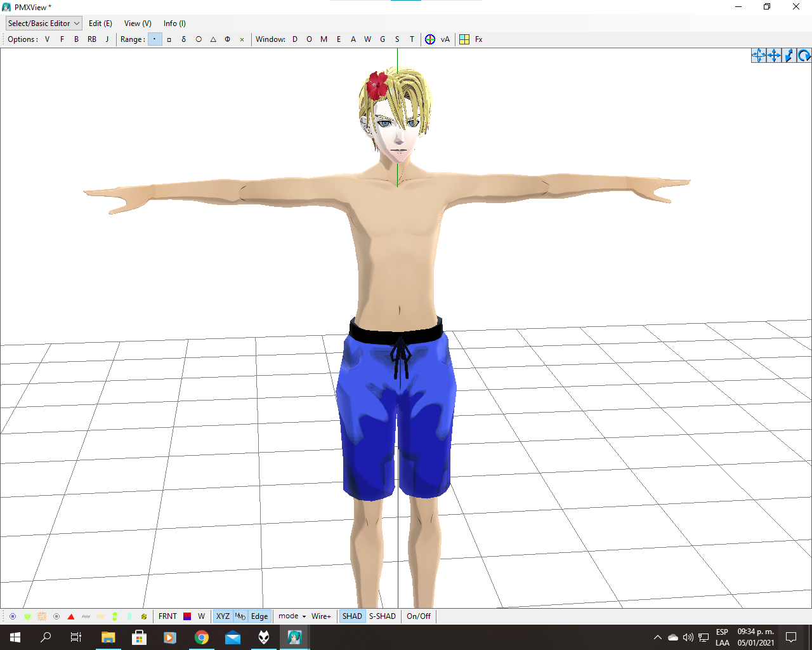The width and height of the screenshot is (812, 650).
Task: Open the Edit (E) menu
Action: (100, 23)
